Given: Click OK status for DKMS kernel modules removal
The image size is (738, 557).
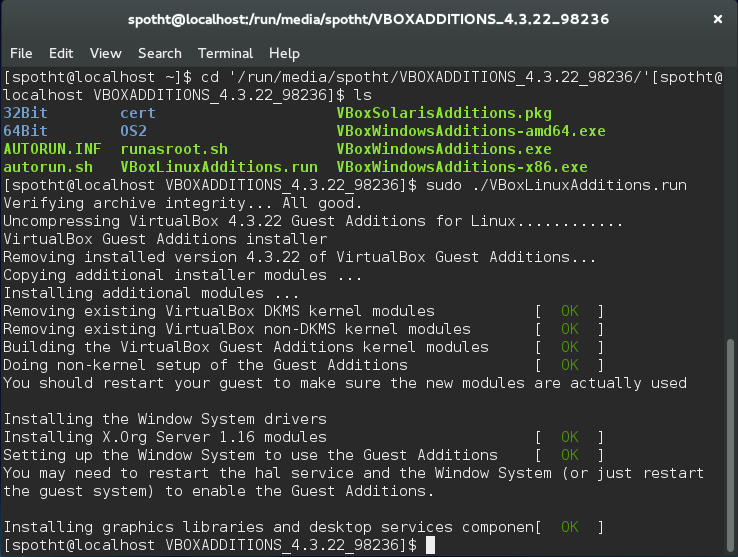Looking at the screenshot, I should tap(570, 311).
